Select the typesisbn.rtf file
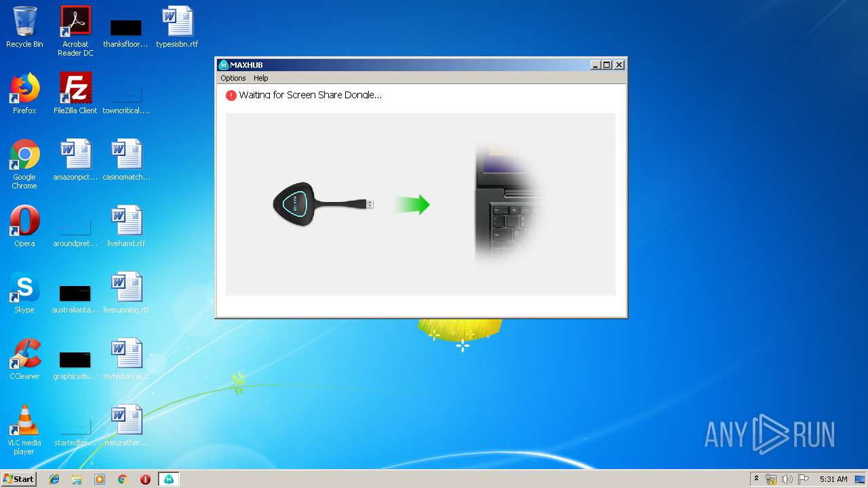The height and width of the screenshot is (488, 868). coord(177,27)
